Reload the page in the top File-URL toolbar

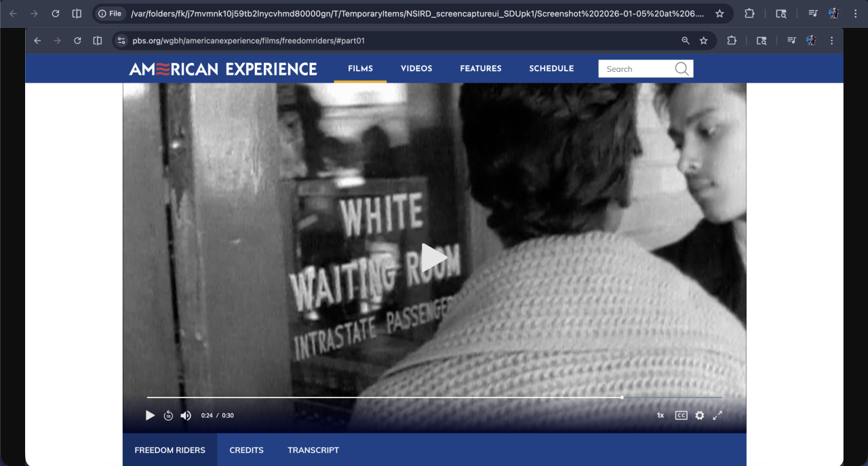[x=56, y=14]
